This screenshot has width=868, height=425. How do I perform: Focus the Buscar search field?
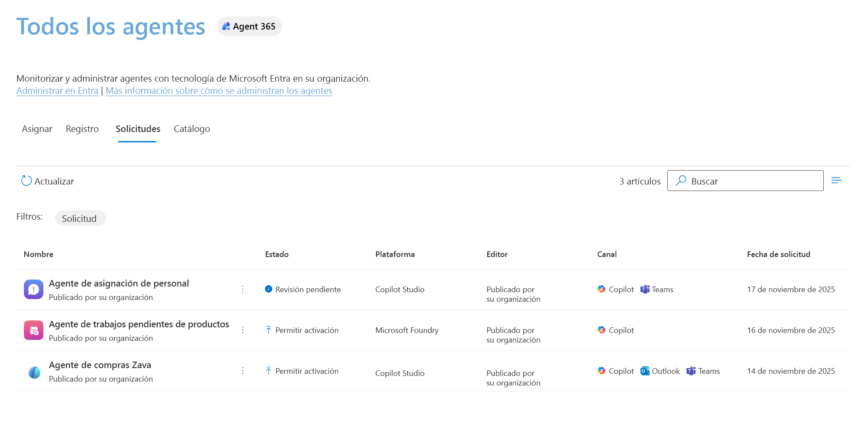[745, 181]
